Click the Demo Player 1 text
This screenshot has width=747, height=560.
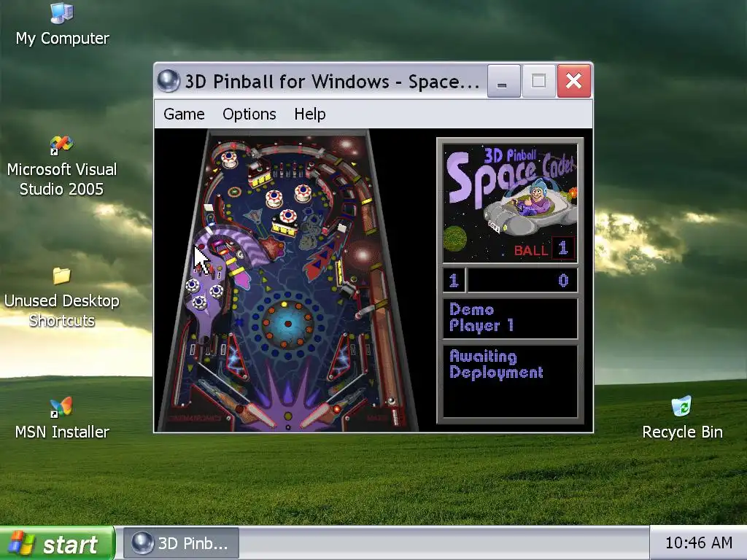(x=481, y=317)
